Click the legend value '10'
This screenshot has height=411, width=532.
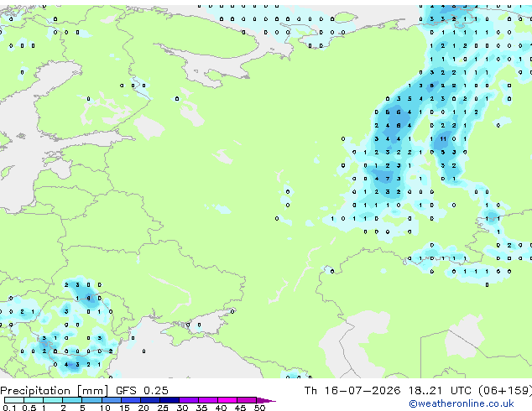(105, 408)
